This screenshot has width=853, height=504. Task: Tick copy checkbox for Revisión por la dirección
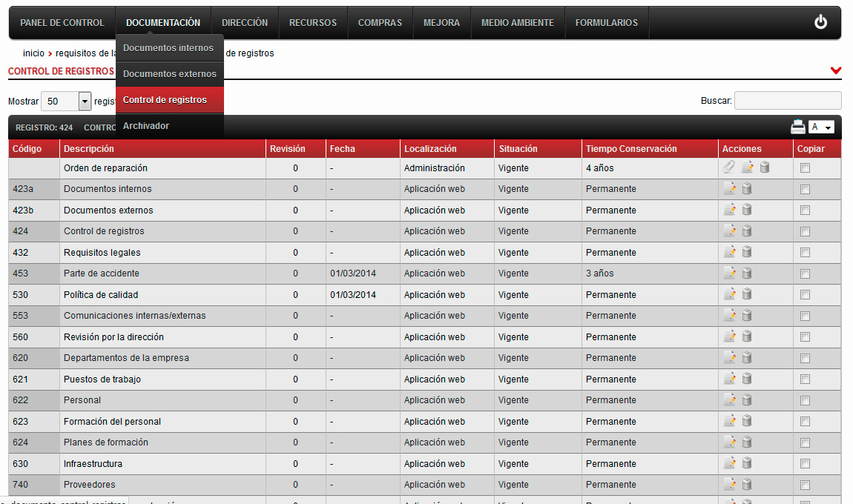click(805, 337)
